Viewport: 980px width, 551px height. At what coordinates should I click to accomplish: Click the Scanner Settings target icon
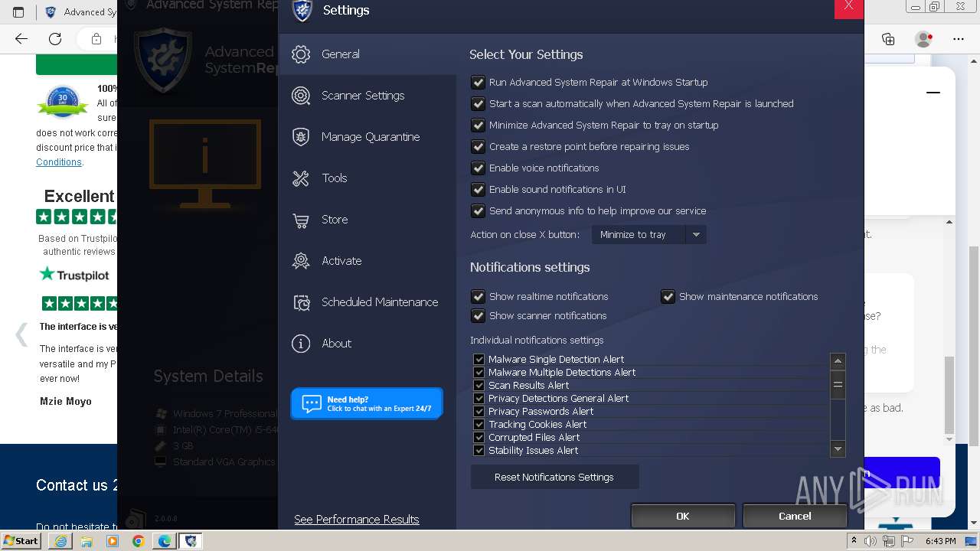(301, 96)
